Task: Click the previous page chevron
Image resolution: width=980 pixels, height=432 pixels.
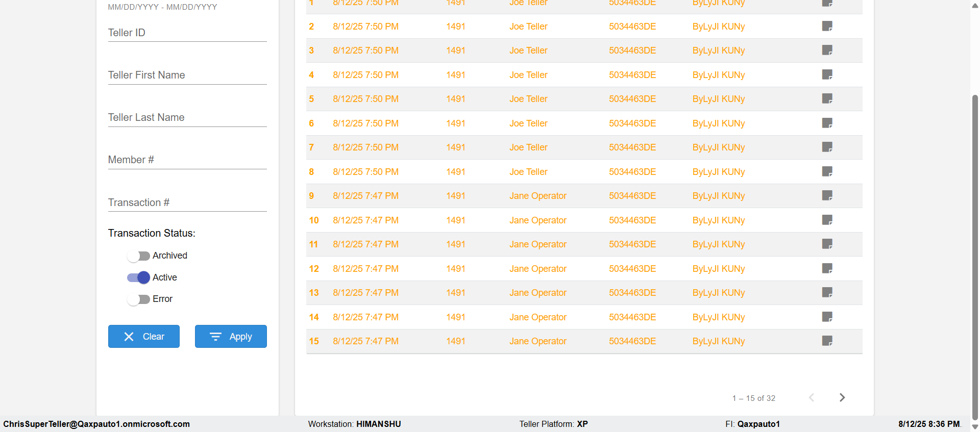Action: click(x=812, y=397)
